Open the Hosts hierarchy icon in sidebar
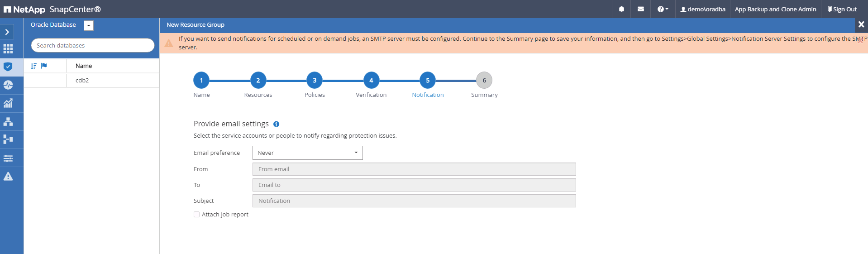Viewport: 868px width, 254px height. 8,121
